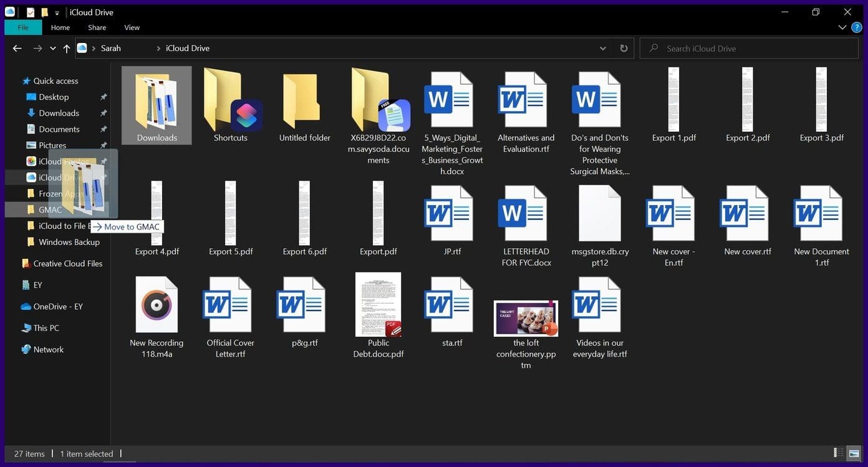Click the Properties icon in the title bar
The image size is (868, 467).
(31, 12)
